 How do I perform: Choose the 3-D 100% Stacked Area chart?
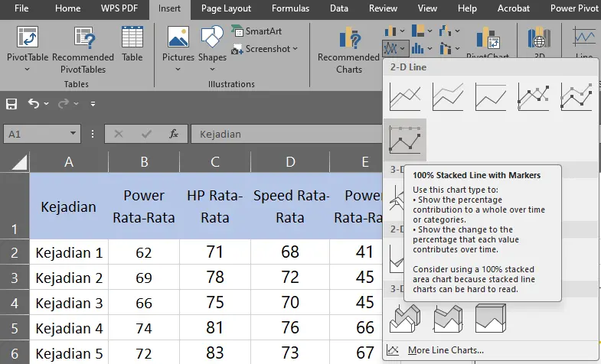coord(491,318)
